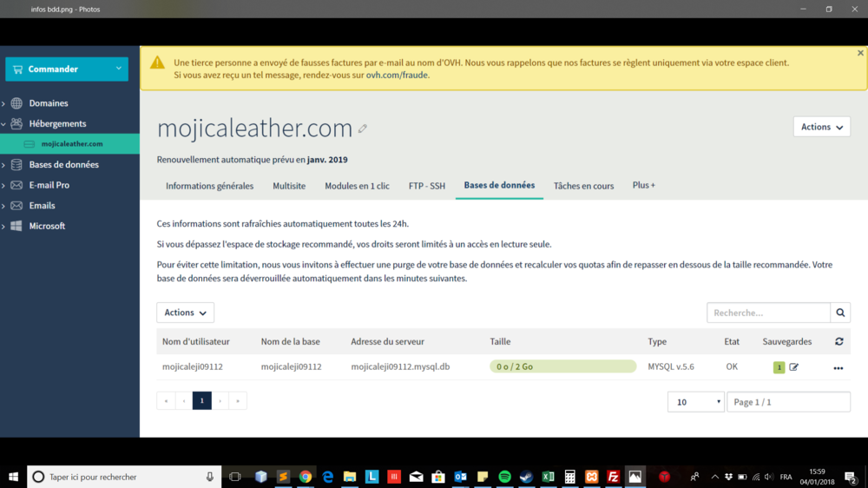Select the Bases de données tab
The width and height of the screenshot is (868, 488).
pyautogui.click(x=499, y=186)
